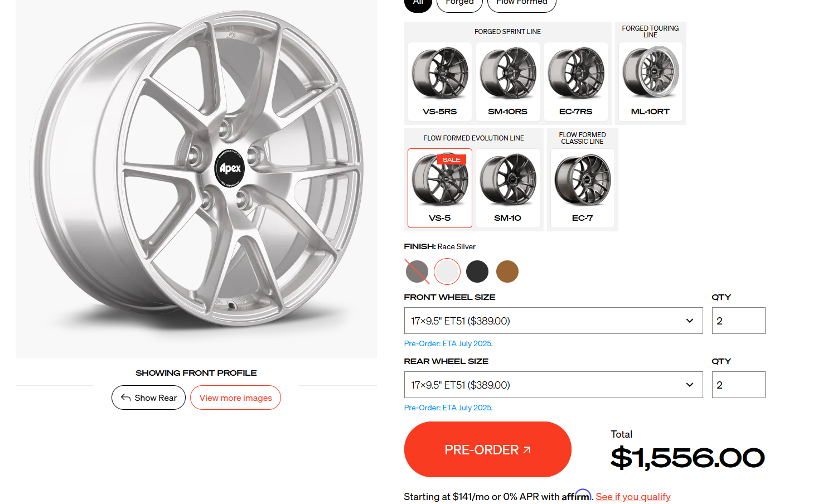This screenshot has width=823, height=504.
Task: Click the PRE-ORDER button
Action: [487, 449]
